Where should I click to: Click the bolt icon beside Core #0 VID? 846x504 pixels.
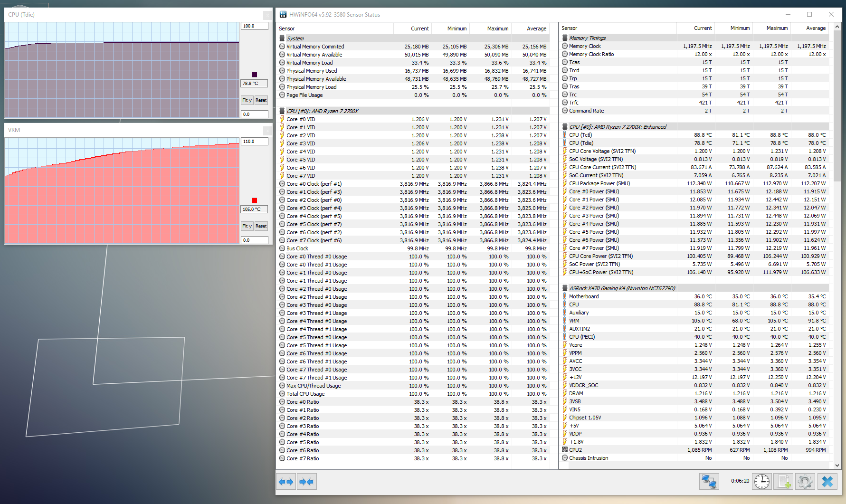[282, 119]
